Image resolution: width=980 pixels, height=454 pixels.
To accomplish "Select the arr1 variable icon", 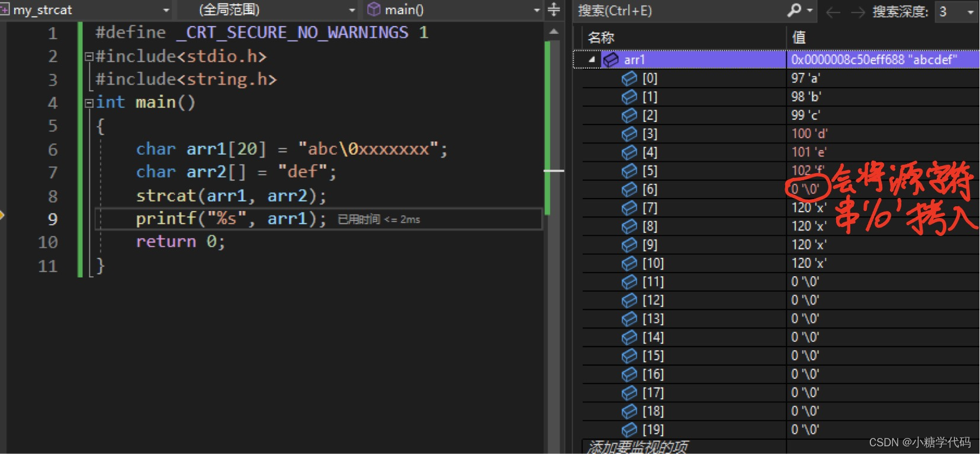I will [x=611, y=60].
